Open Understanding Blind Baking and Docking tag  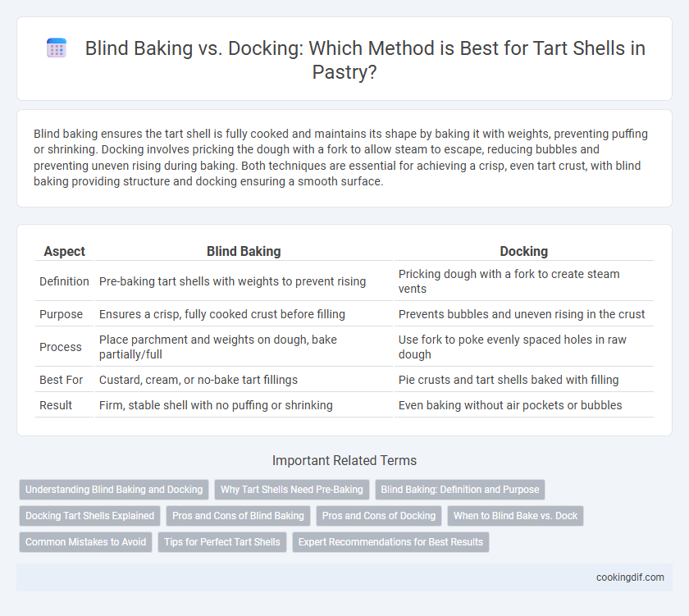pyautogui.click(x=114, y=490)
